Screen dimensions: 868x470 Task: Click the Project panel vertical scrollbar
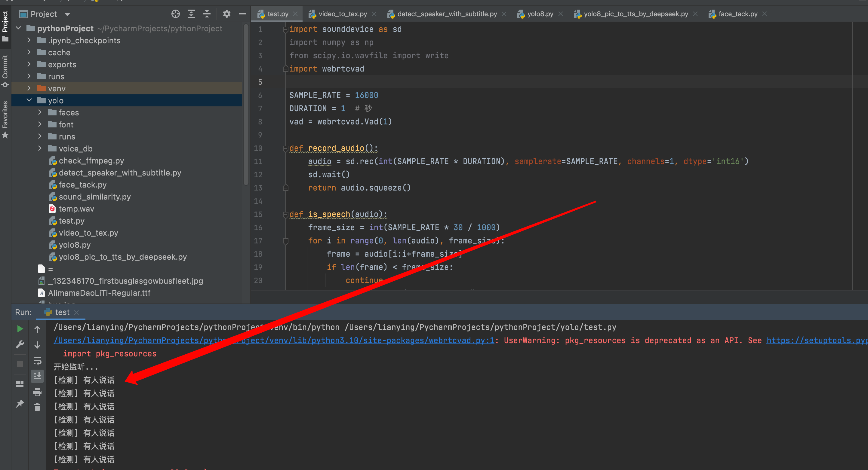click(x=246, y=104)
